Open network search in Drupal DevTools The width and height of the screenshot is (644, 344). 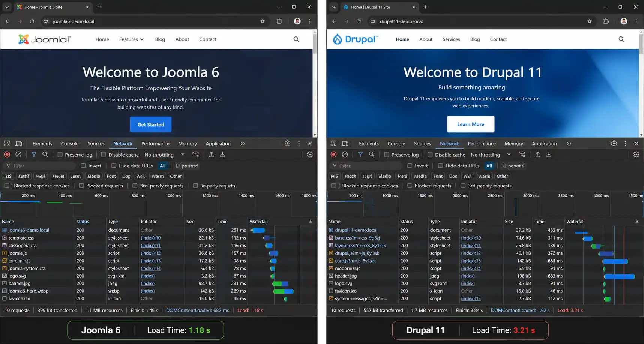tap(372, 154)
